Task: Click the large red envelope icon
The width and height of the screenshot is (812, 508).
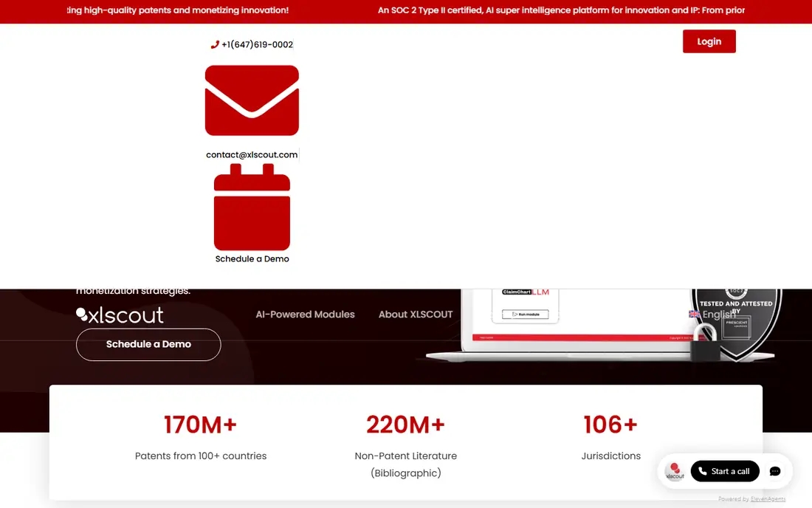Action: (252, 100)
